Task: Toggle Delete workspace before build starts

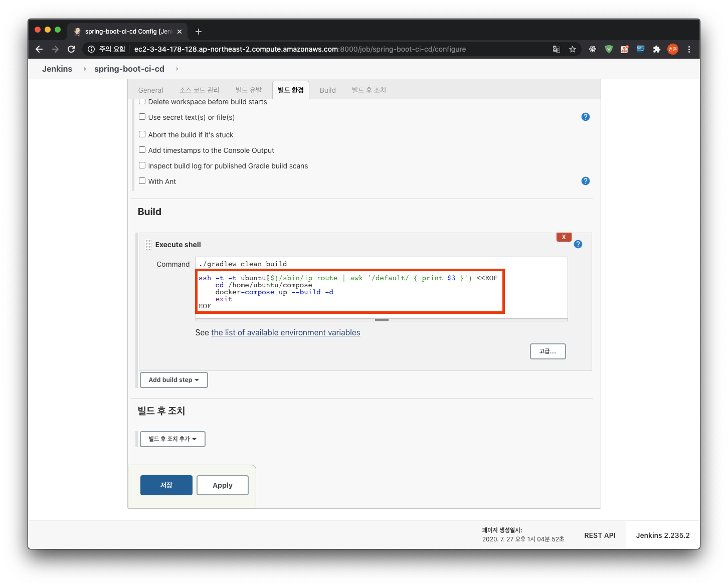Action: pos(142,101)
